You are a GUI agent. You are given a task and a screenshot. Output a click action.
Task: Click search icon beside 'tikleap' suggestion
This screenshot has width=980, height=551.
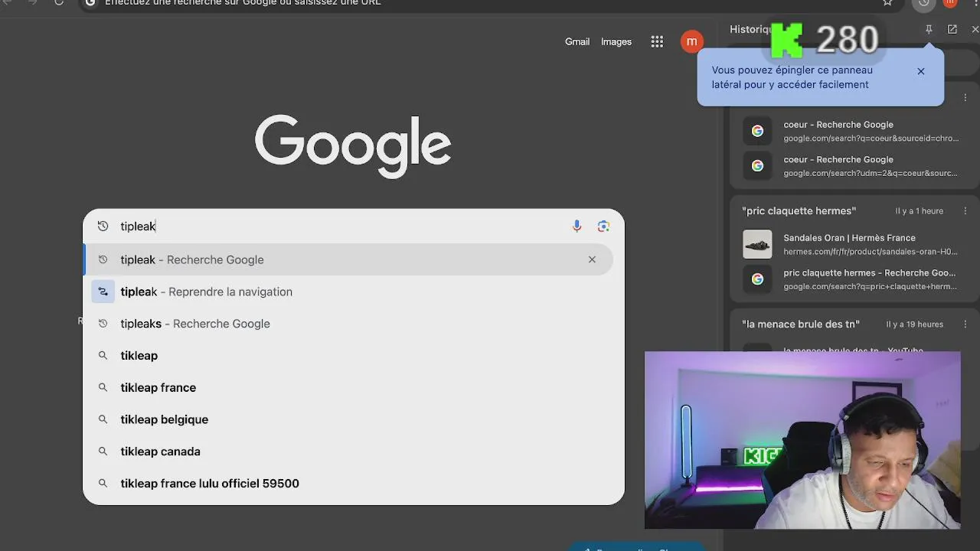(x=103, y=356)
